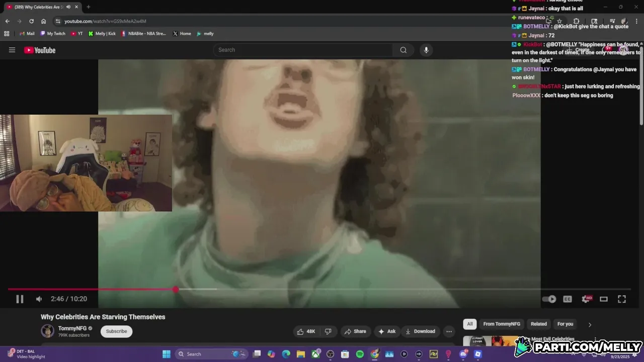Viewport: 644px width, 362px height.
Task: Open DET - BAL video highlight widget
Action: point(25,354)
